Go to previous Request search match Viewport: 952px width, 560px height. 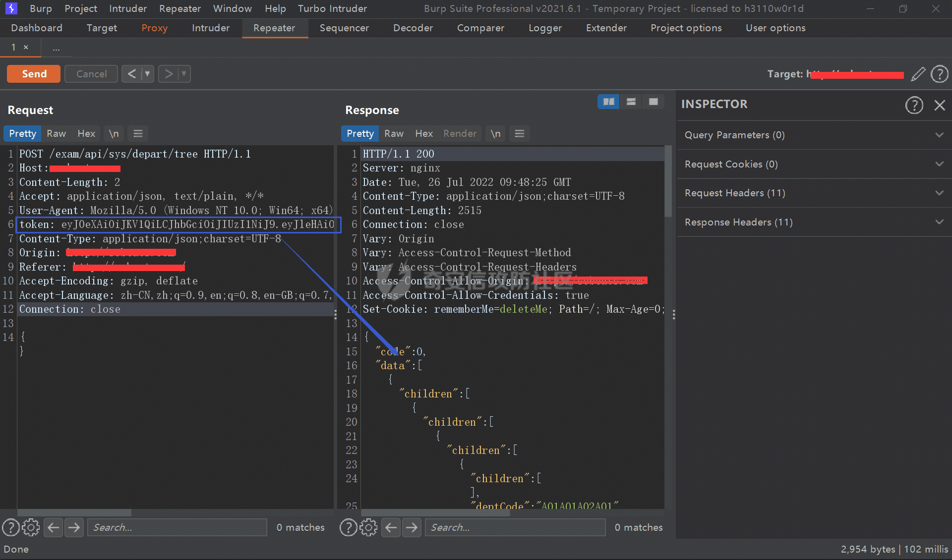pos(54,527)
